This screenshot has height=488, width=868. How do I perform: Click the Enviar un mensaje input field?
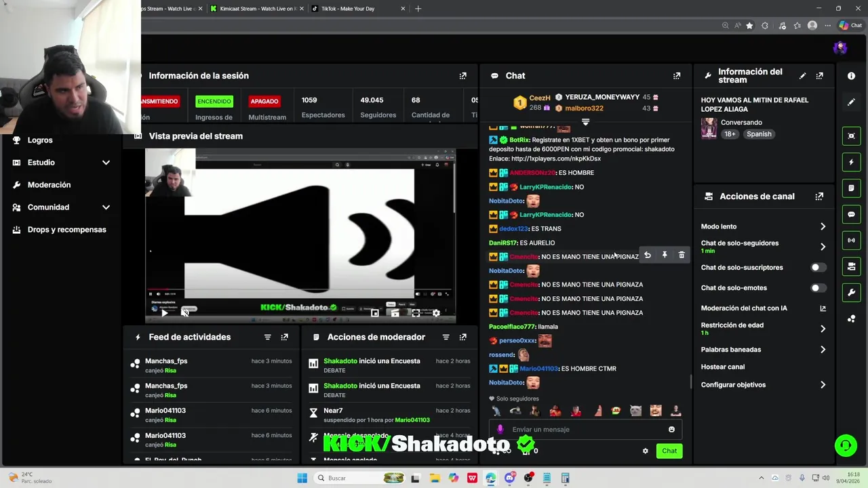point(587,429)
